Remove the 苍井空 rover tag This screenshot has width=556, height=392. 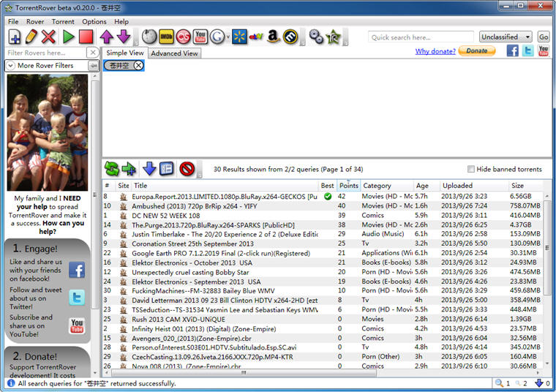(139, 66)
